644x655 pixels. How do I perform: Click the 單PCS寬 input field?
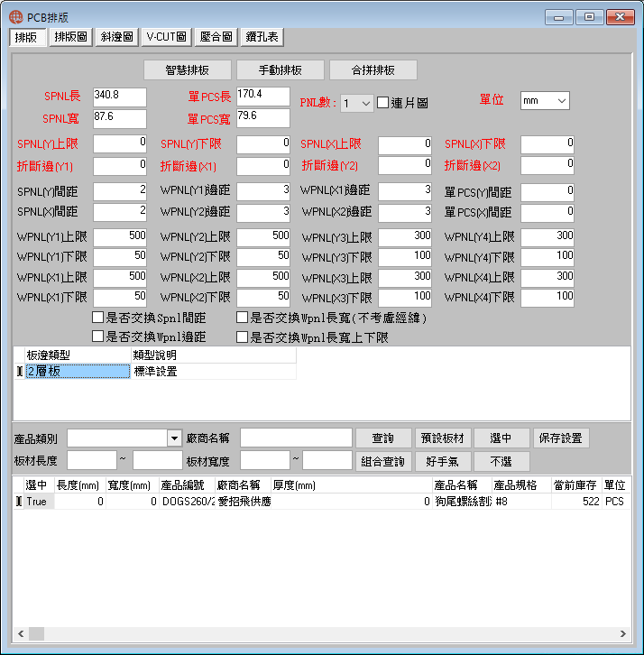pyautogui.click(x=263, y=118)
